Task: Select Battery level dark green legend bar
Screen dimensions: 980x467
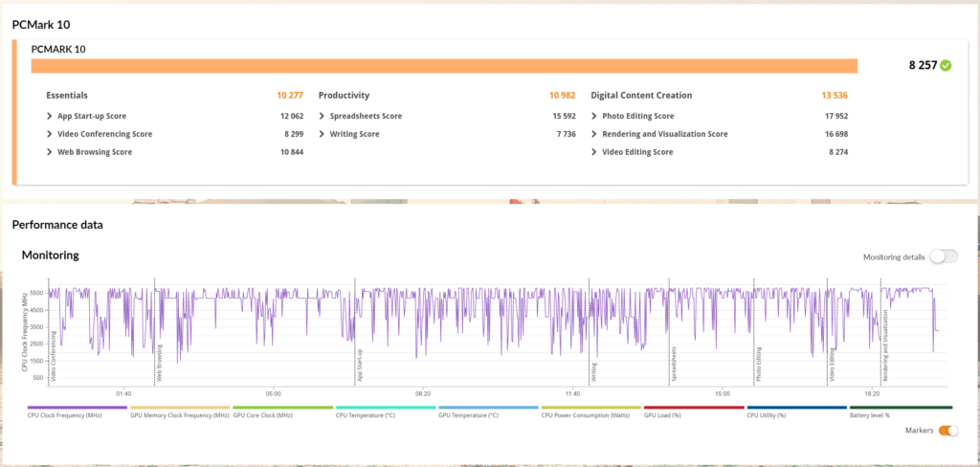Action: pos(901,407)
